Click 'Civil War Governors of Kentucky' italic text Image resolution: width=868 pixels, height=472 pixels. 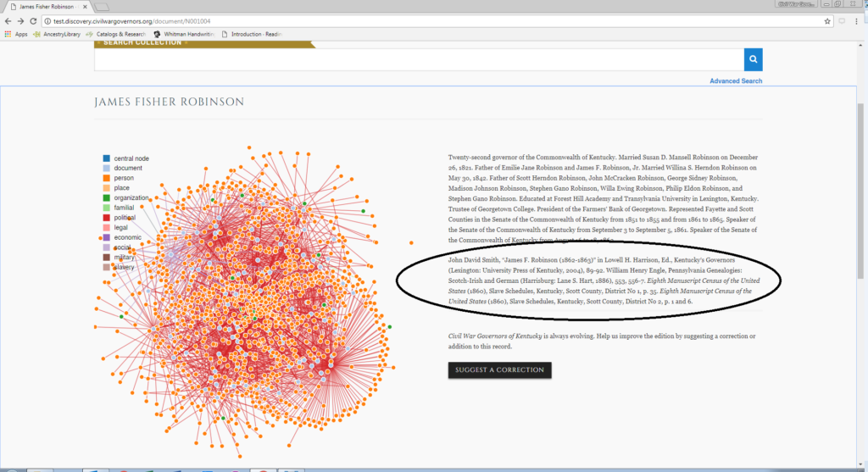point(495,336)
